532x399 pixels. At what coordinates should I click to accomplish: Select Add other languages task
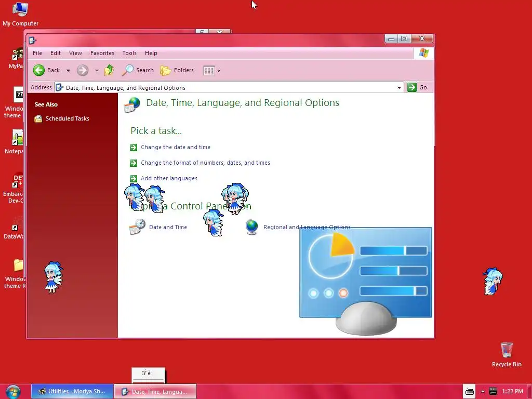(x=169, y=178)
